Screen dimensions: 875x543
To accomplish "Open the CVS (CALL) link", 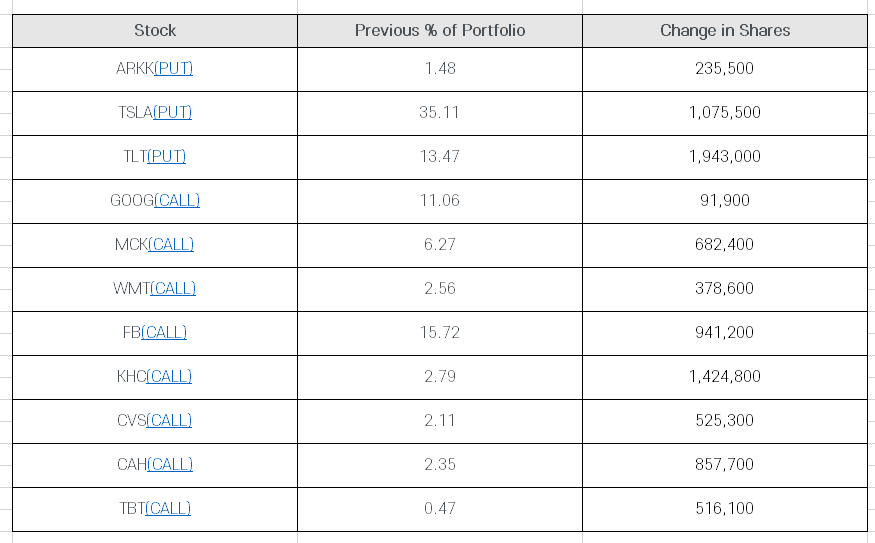I will [x=169, y=421].
